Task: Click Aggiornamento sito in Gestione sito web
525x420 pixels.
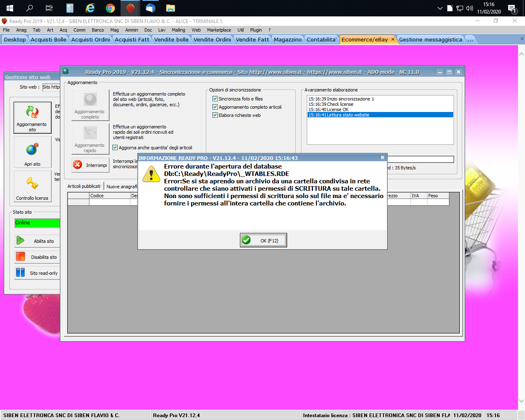Action: coord(32,118)
